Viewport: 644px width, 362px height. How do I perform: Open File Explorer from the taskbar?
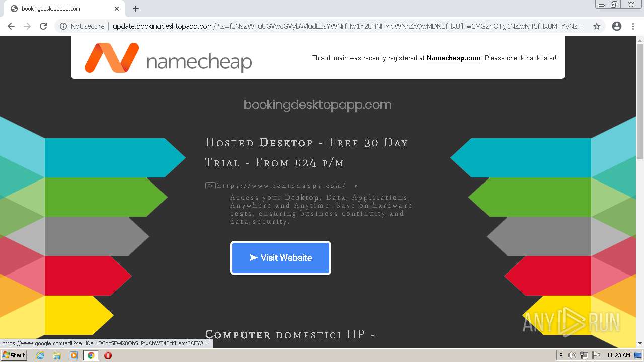click(x=57, y=355)
